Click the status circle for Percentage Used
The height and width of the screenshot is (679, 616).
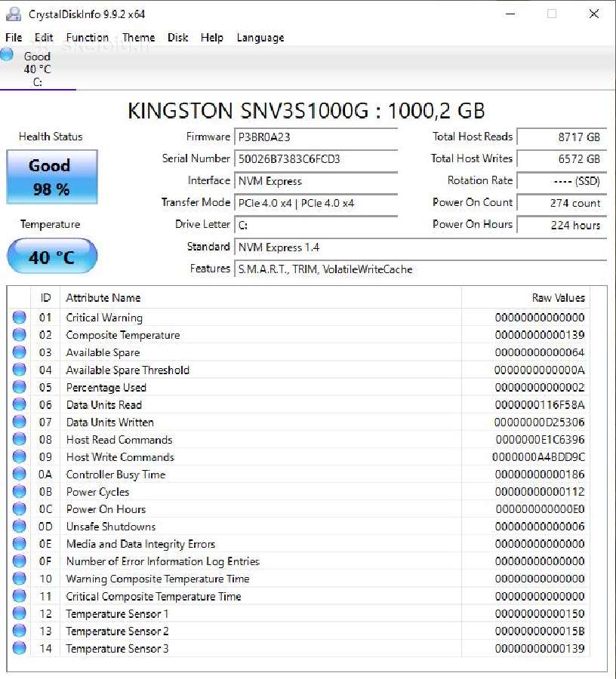pos(19,387)
